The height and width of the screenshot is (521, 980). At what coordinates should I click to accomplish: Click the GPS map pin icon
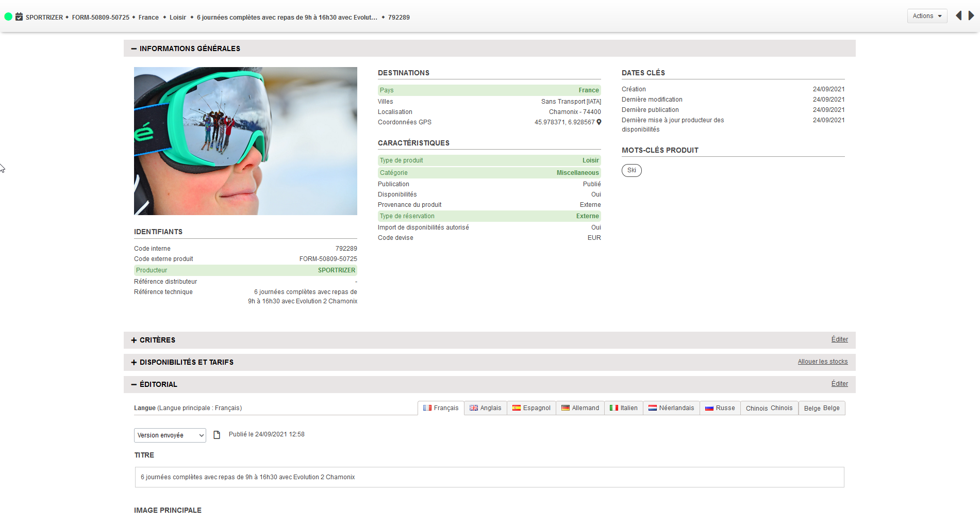pos(599,122)
